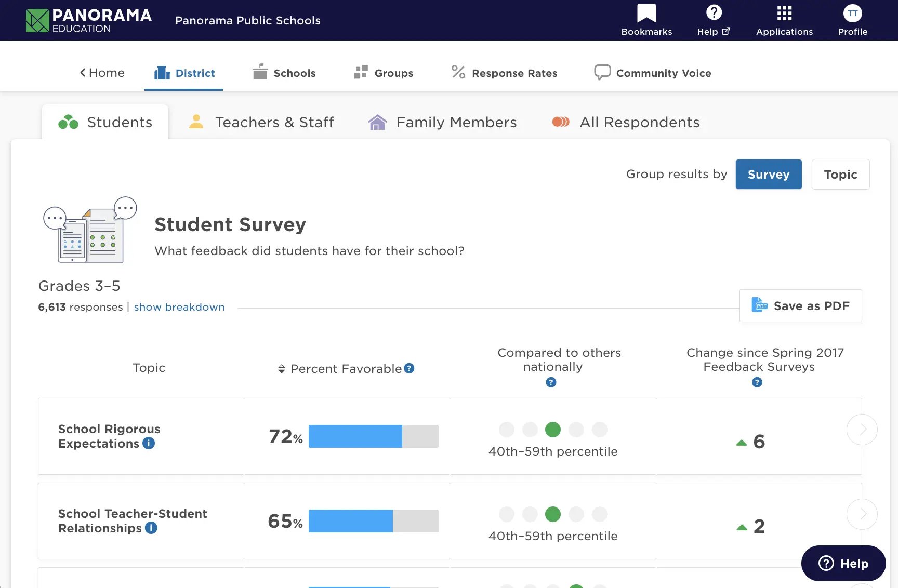Image resolution: width=898 pixels, height=588 pixels.
Task: Click the 72% favorable progress bar
Action: (x=373, y=436)
